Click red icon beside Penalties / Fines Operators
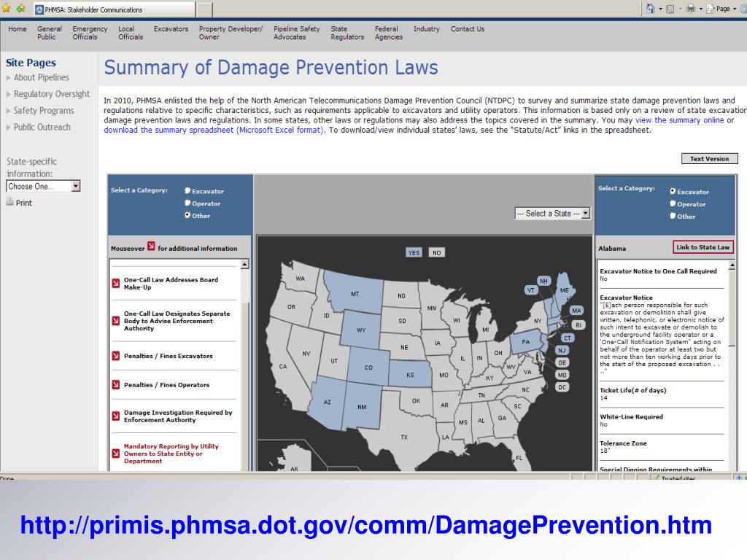The height and width of the screenshot is (560, 747). [x=116, y=384]
